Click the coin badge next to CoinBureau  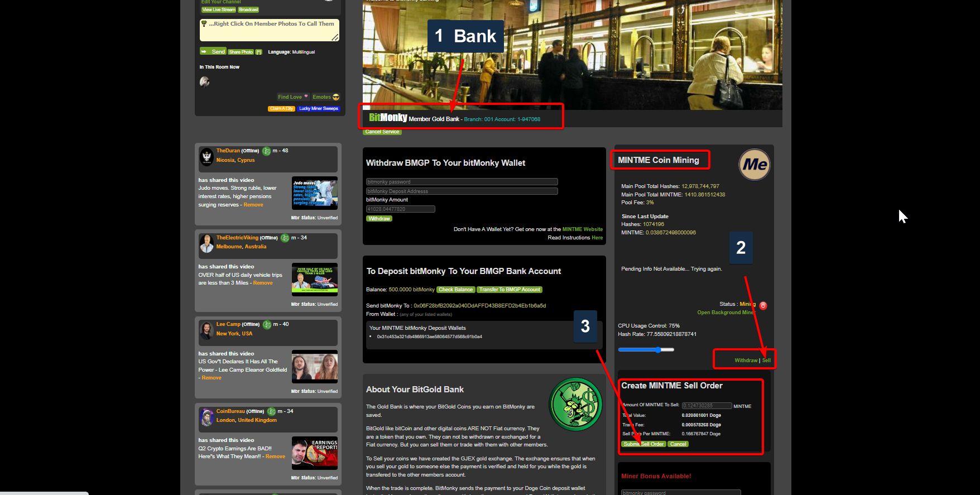(x=272, y=412)
